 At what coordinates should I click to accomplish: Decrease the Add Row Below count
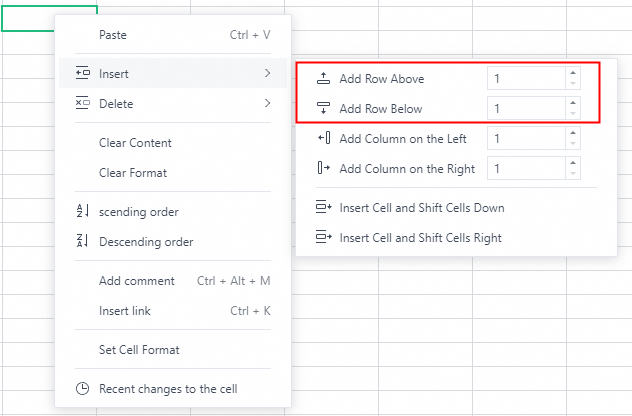tap(572, 114)
